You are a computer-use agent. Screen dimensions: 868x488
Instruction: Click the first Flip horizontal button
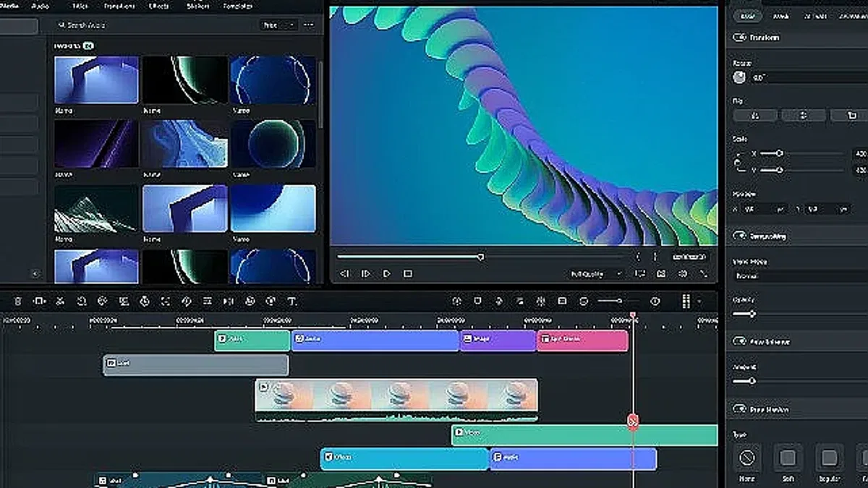coord(755,115)
